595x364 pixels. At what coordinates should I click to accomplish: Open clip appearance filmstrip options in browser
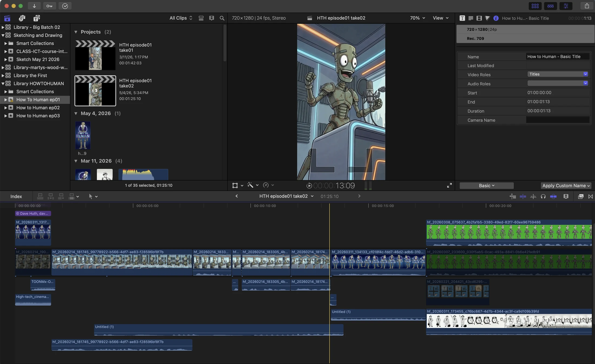click(x=211, y=18)
